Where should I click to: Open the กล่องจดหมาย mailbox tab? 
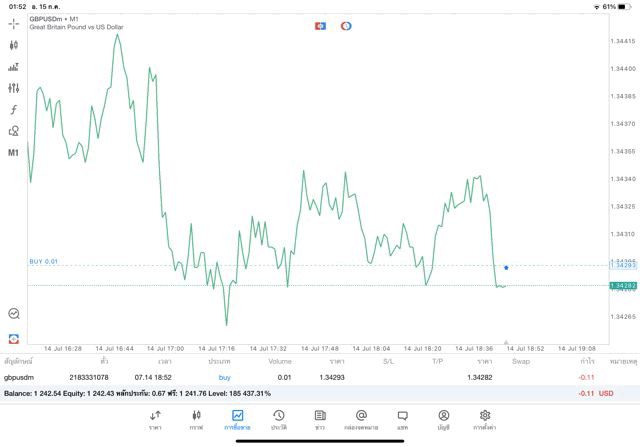pos(361,419)
